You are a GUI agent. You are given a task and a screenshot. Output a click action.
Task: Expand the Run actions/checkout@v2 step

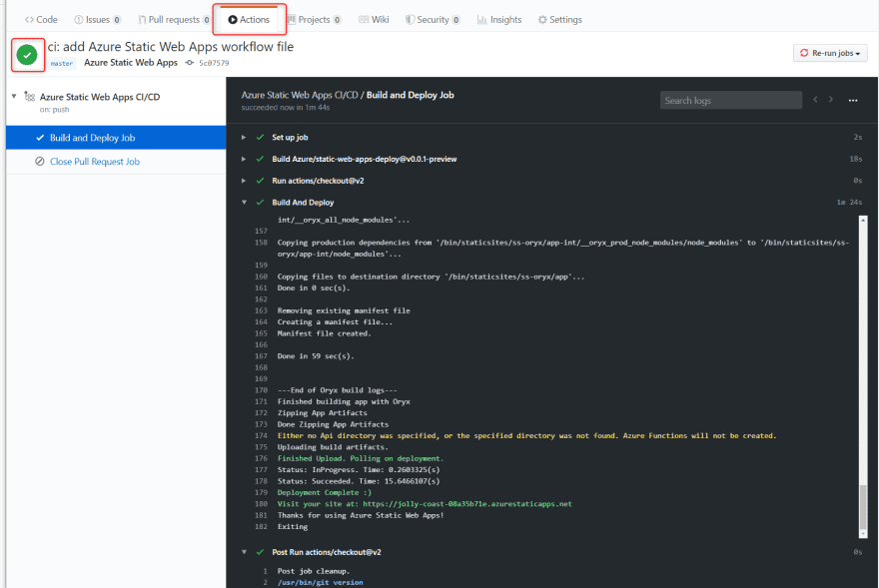(x=244, y=181)
